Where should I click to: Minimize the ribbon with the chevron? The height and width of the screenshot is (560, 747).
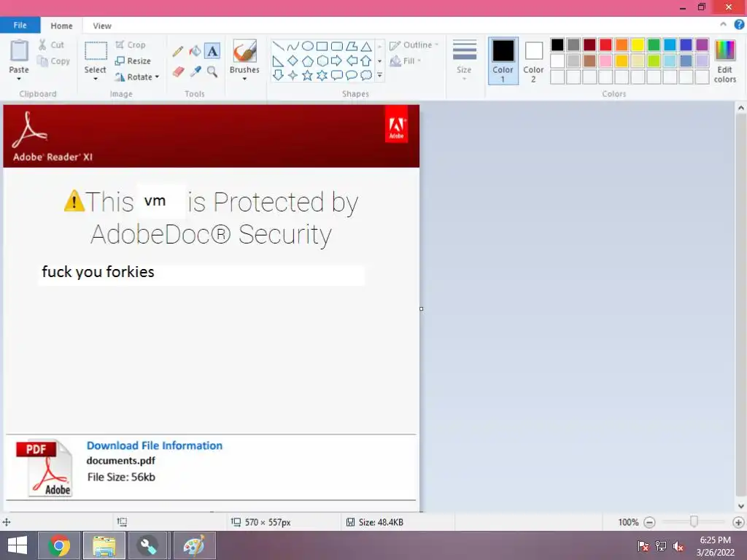723,25
